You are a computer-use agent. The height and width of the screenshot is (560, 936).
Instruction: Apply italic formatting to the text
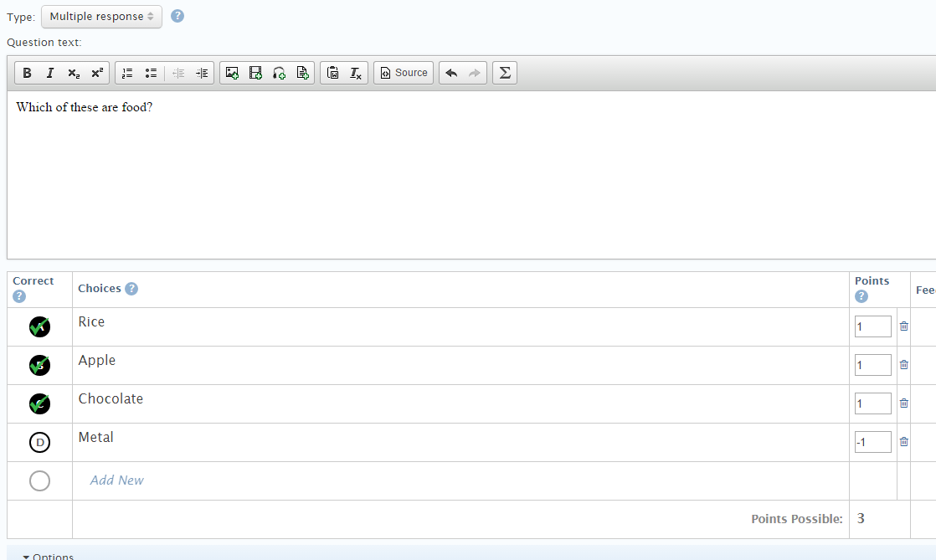pos(50,73)
